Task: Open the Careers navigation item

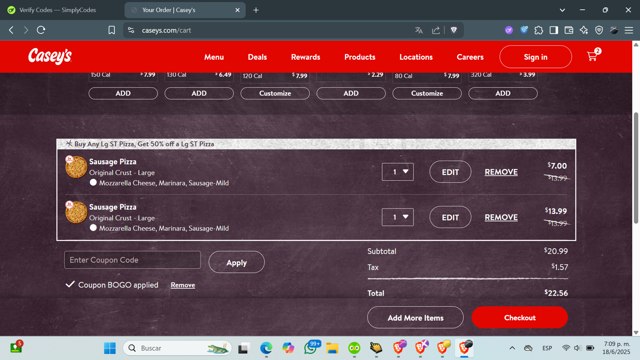Action: [470, 57]
